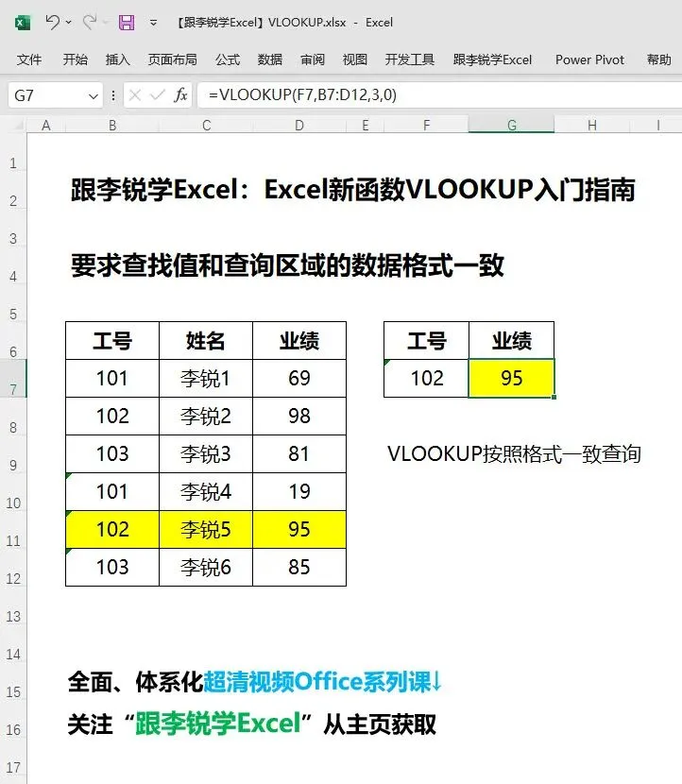Switch to the 开始 ribbon tab

coord(75,60)
